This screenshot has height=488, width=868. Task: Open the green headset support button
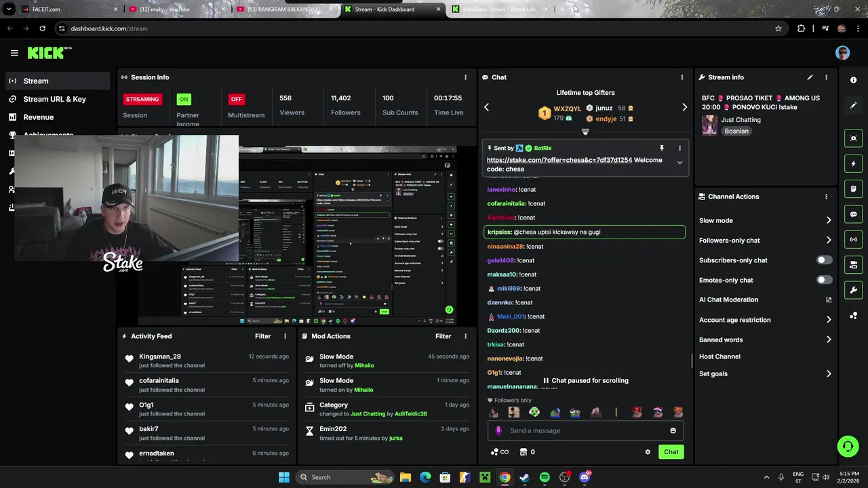tap(848, 446)
